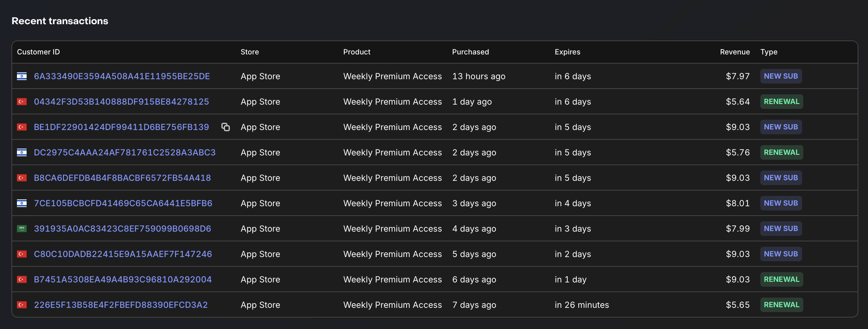This screenshot has width=868, height=329.
Task: Click the RENEWAL badge on the $5.65 row
Action: pyautogui.click(x=782, y=305)
